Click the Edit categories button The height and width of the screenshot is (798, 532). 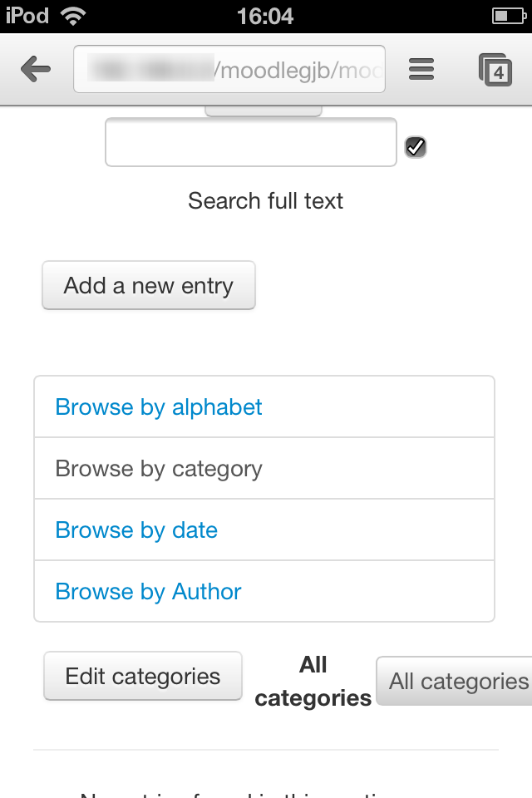[143, 677]
